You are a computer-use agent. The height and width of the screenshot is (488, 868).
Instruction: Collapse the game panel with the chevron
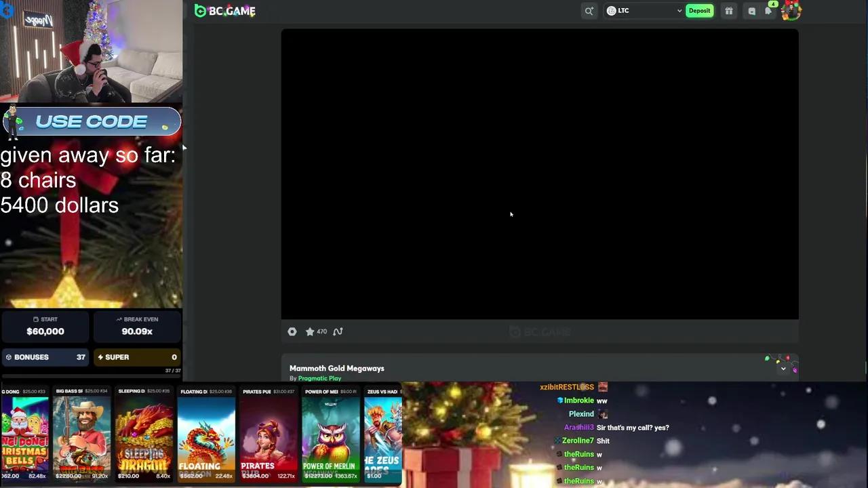pos(784,368)
